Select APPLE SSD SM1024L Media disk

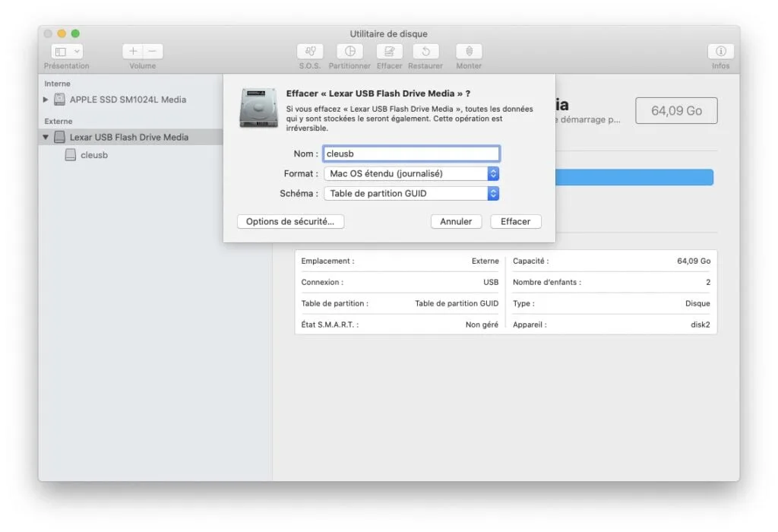pos(128,100)
